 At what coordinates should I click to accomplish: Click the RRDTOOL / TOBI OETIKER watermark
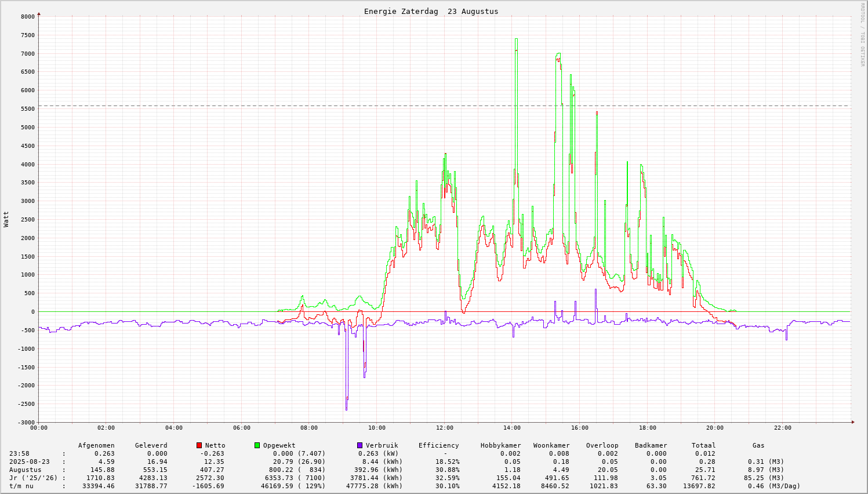pos(862,34)
